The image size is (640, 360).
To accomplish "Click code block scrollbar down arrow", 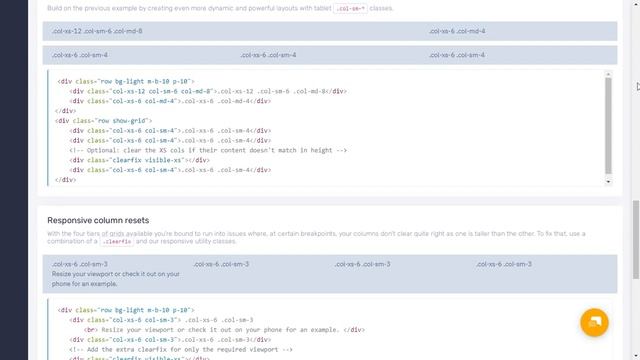I will point(608,182).
